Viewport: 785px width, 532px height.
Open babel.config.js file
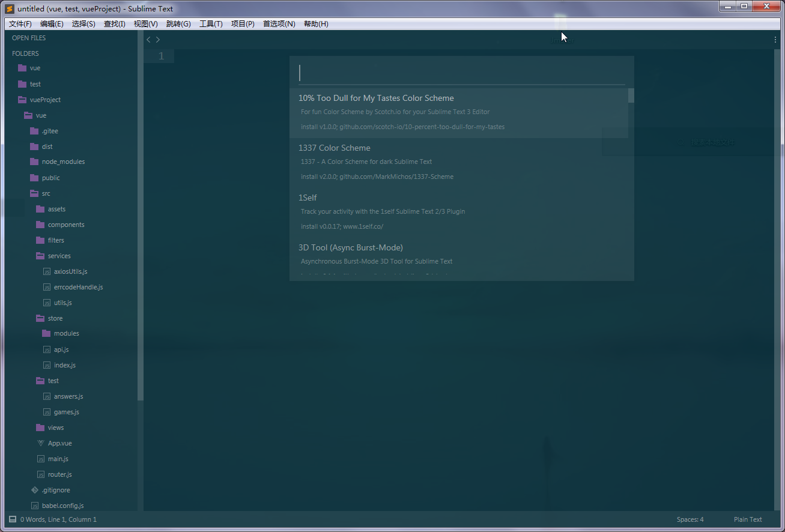point(63,506)
